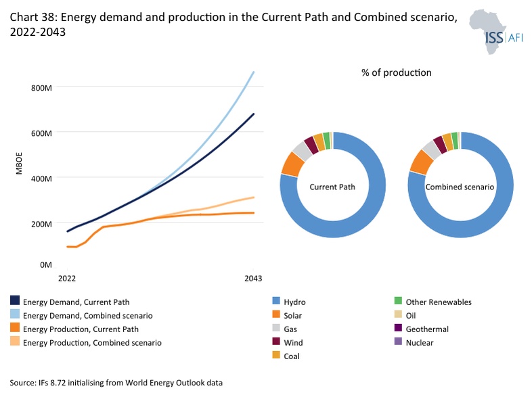Click the 'Wind' legend text
Image resolution: width=532 pixels, height=397 pixels.
pyautogui.click(x=293, y=343)
